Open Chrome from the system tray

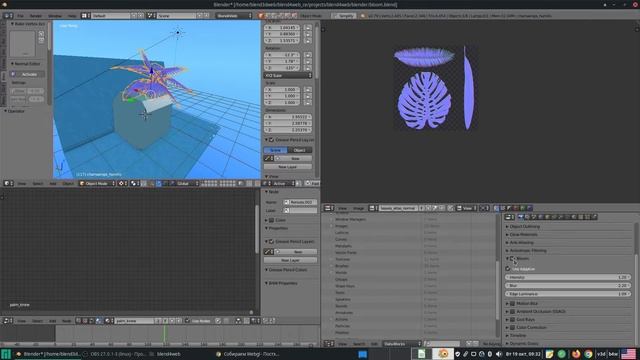(588, 354)
